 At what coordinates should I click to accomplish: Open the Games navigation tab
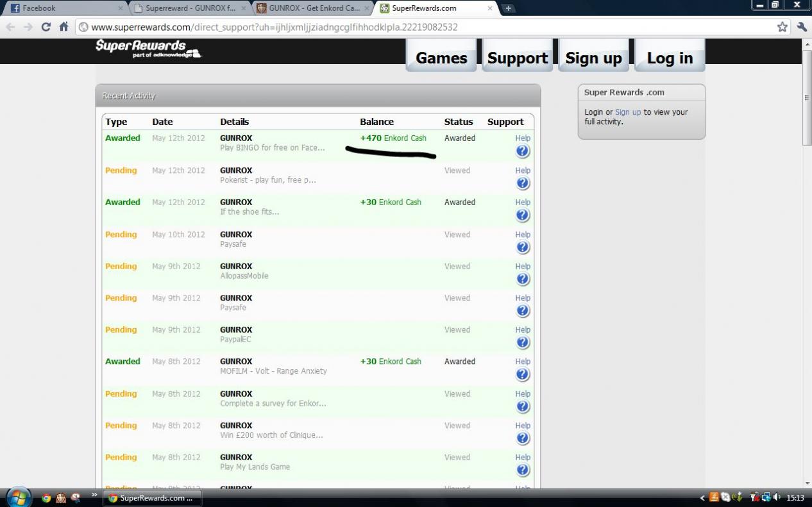[x=441, y=58]
